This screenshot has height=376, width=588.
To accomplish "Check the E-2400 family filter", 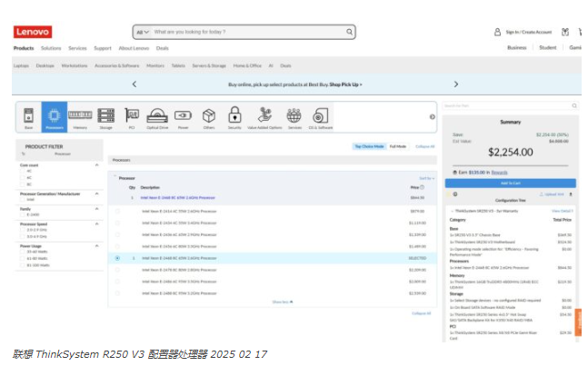I will [x=23, y=215].
